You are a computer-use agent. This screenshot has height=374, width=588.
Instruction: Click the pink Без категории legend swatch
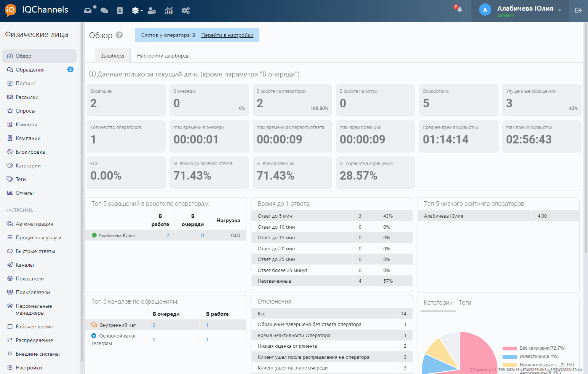click(510, 348)
